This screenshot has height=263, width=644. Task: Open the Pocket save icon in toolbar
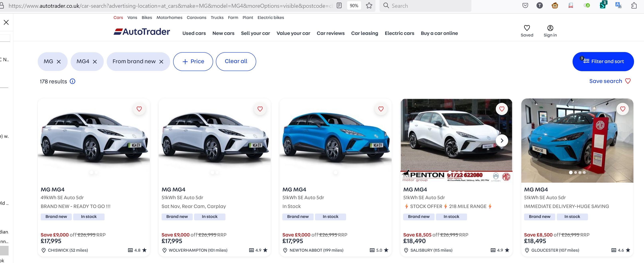coord(525,6)
